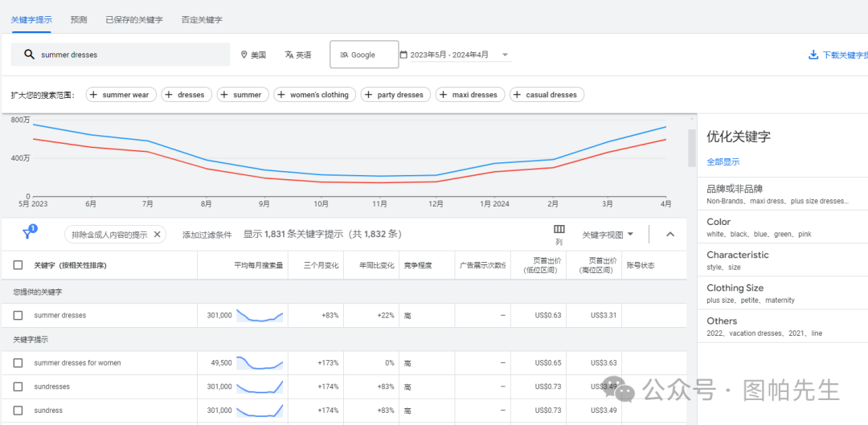Open the 否定关键字 tab
This screenshot has height=425, width=868.
tap(202, 19)
